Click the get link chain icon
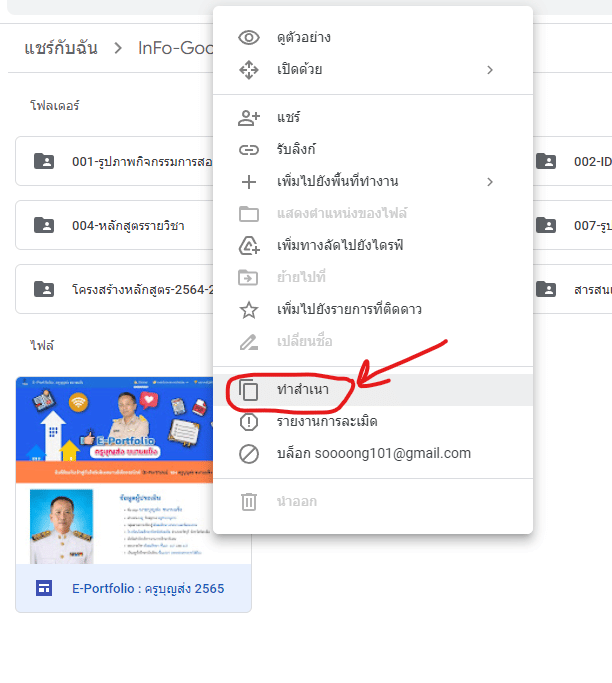This screenshot has height=683, width=612. (249, 150)
